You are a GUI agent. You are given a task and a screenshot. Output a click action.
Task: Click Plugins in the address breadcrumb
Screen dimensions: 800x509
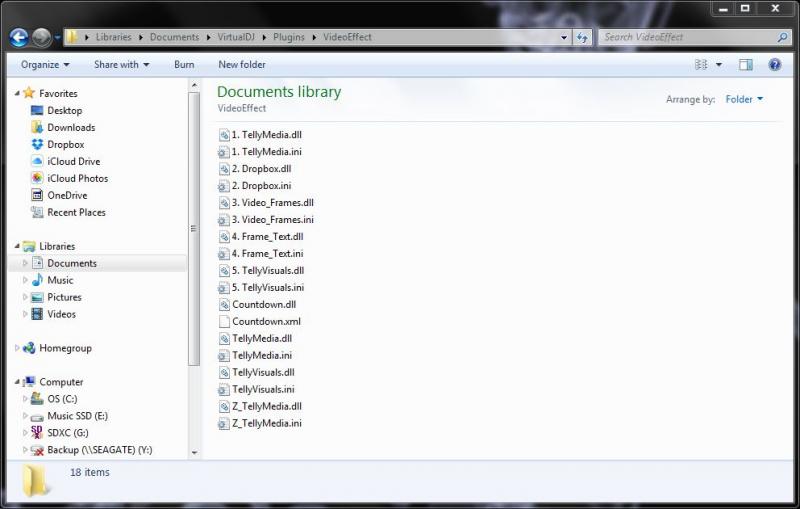point(289,37)
